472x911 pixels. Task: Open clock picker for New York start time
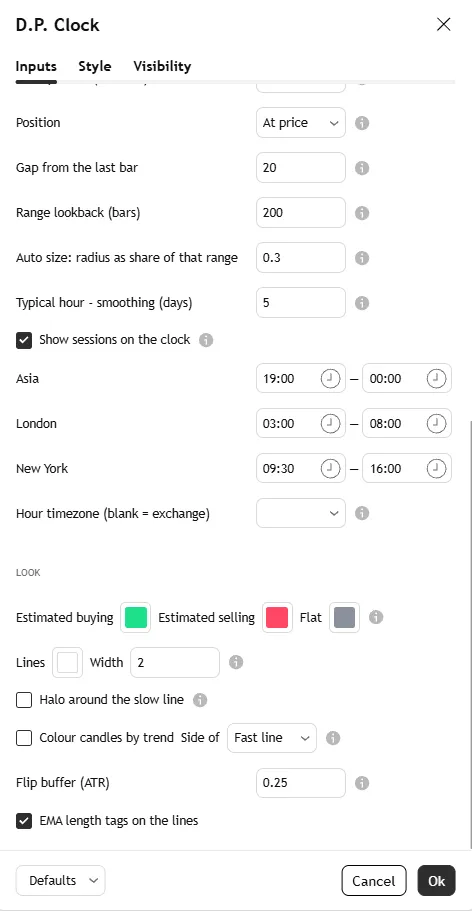(330, 468)
